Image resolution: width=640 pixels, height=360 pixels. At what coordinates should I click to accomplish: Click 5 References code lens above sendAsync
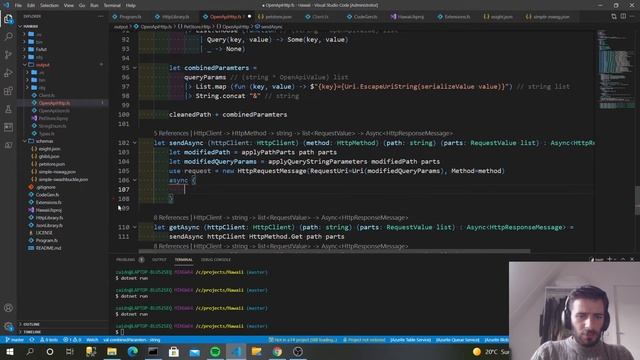(x=171, y=133)
